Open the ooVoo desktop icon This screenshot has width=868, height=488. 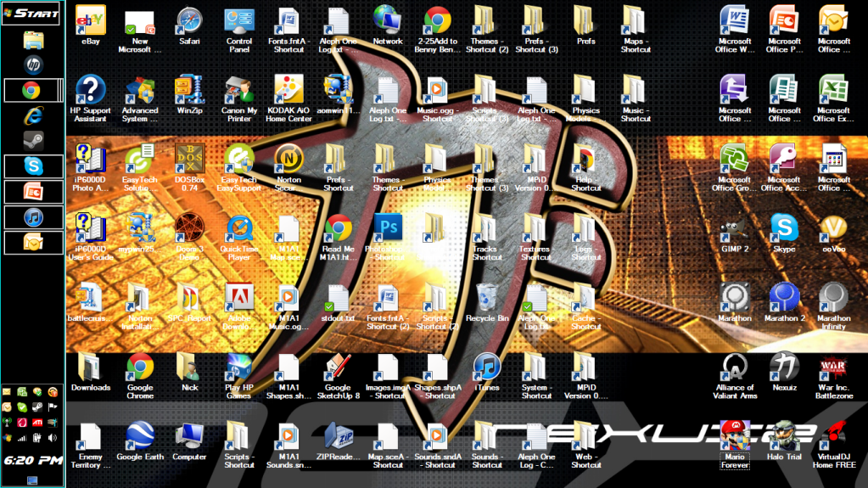pos(834,233)
